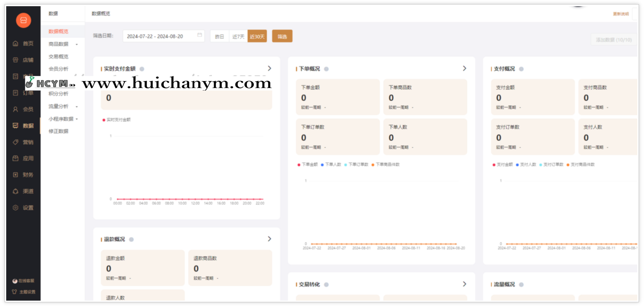This screenshot has height=306, width=644.
Task: Click the 主题设置 theme settings icon
Action: coord(24,292)
